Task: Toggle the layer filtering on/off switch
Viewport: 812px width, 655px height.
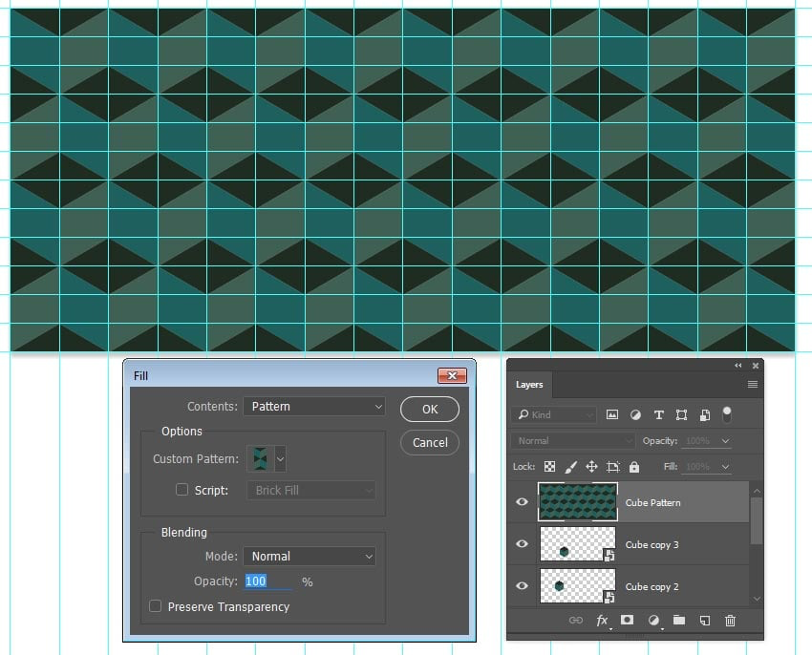Action: tap(727, 414)
